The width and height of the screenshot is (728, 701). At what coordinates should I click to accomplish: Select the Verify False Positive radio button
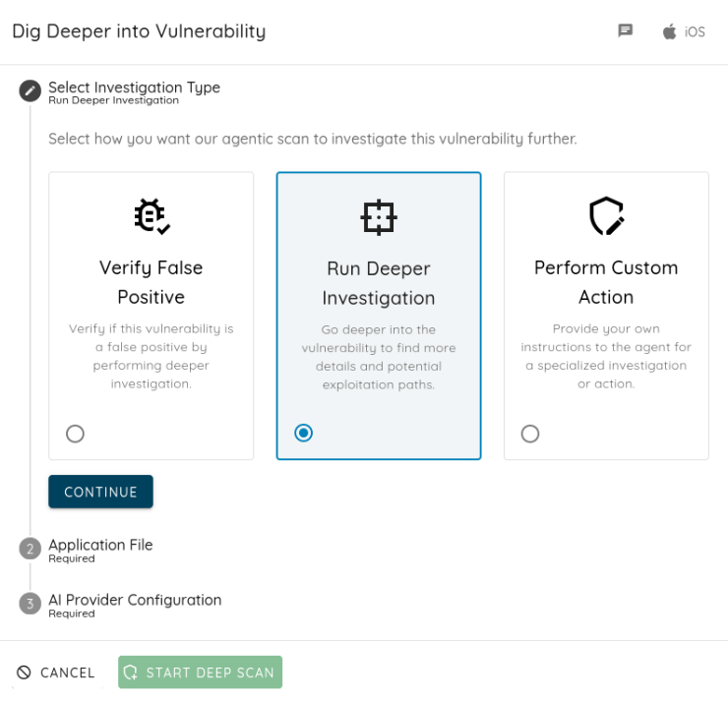pyautogui.click(x=75, y=434)
